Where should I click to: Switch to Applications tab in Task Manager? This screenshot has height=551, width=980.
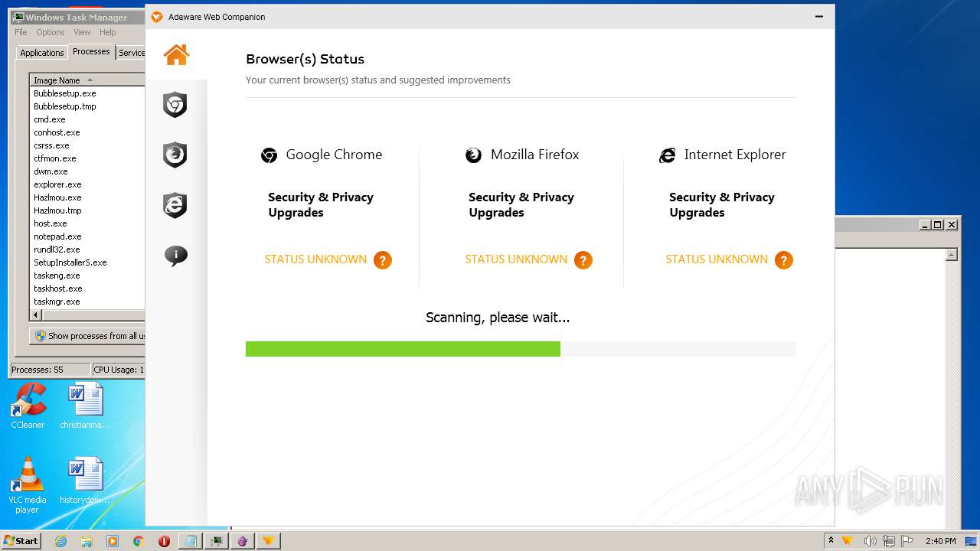coord(41,53)
